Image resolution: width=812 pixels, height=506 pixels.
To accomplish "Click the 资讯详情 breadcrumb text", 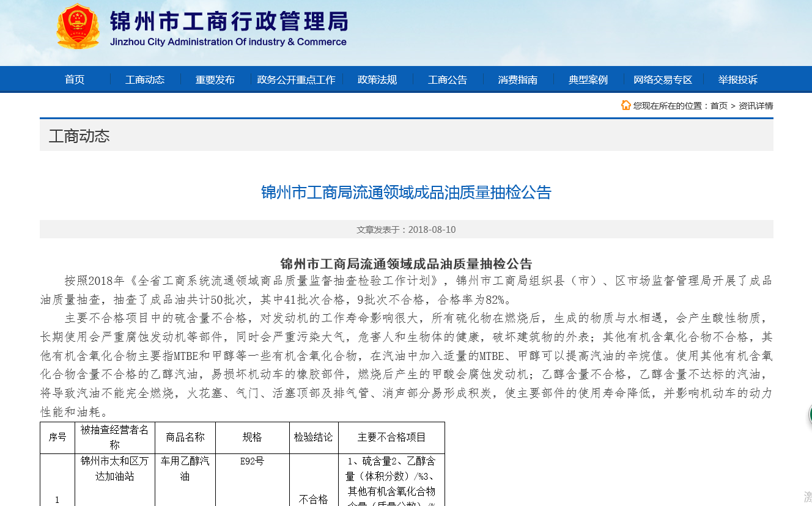I will coord(756,106).
